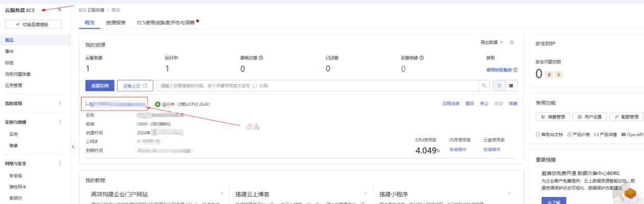Image resolution: width=644 pixels, height=204 pixels.
Task: Click the sidebar search magnifier icon
Action: click(60, 10)
